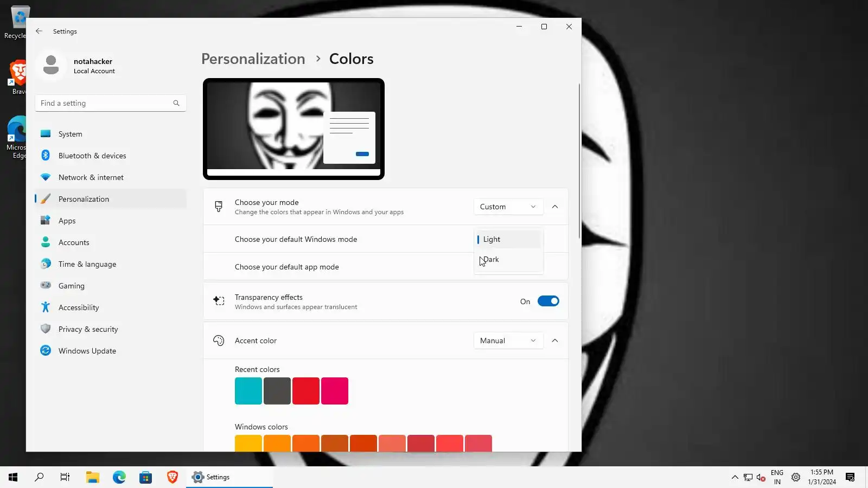Click the Windows Update sync icon
This screenshot has height=488, width=868.
click(46, 351)
